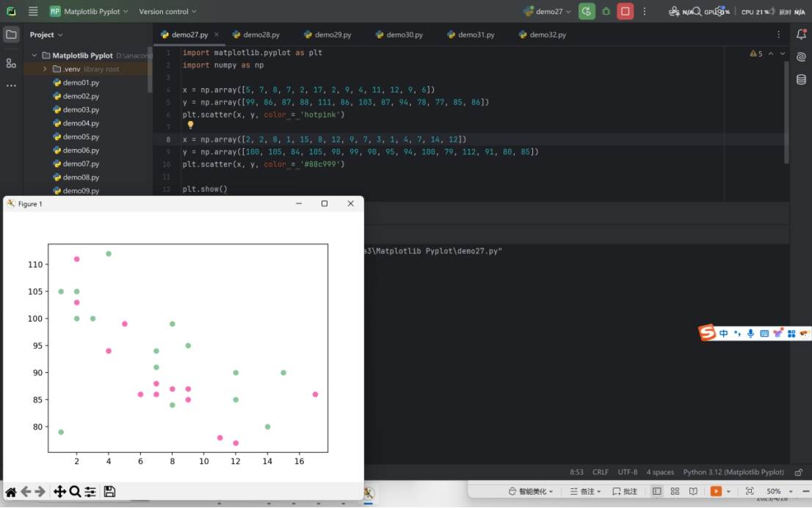Image resolution: width=812 pixels, height=508 pixels.
Task: Switch to the demo32.py tab
Action: pos(543,35)
